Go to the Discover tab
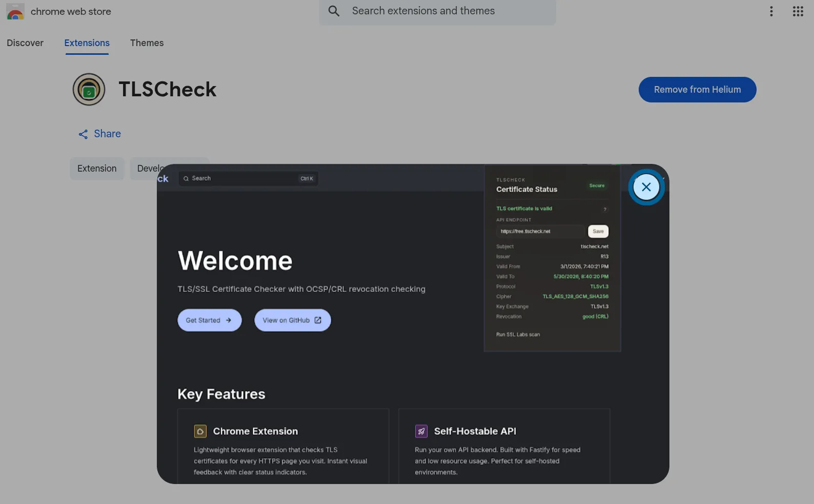Image resolution: width=814 pixels, height=504 pixels. 25,43
